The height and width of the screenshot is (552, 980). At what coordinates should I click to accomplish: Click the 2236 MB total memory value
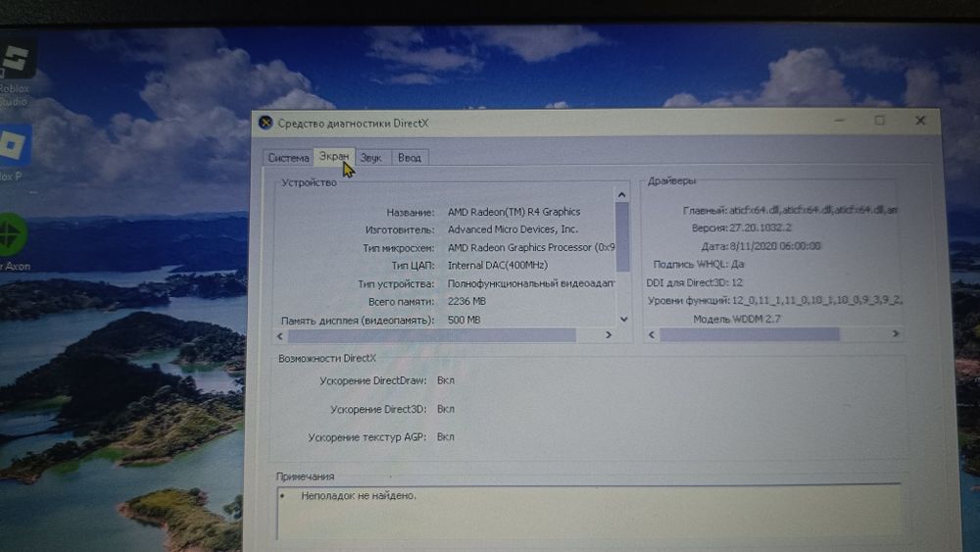click(466, 301)
